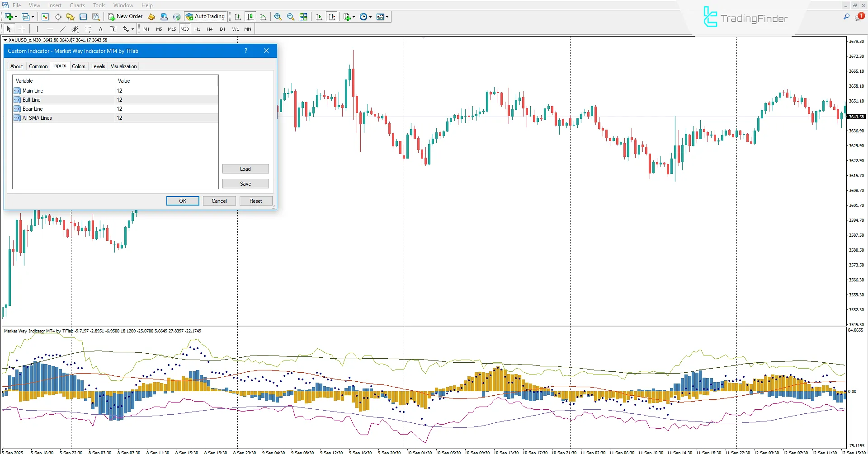
Task: Select the Crosshair tool
Action: (22, 29)
